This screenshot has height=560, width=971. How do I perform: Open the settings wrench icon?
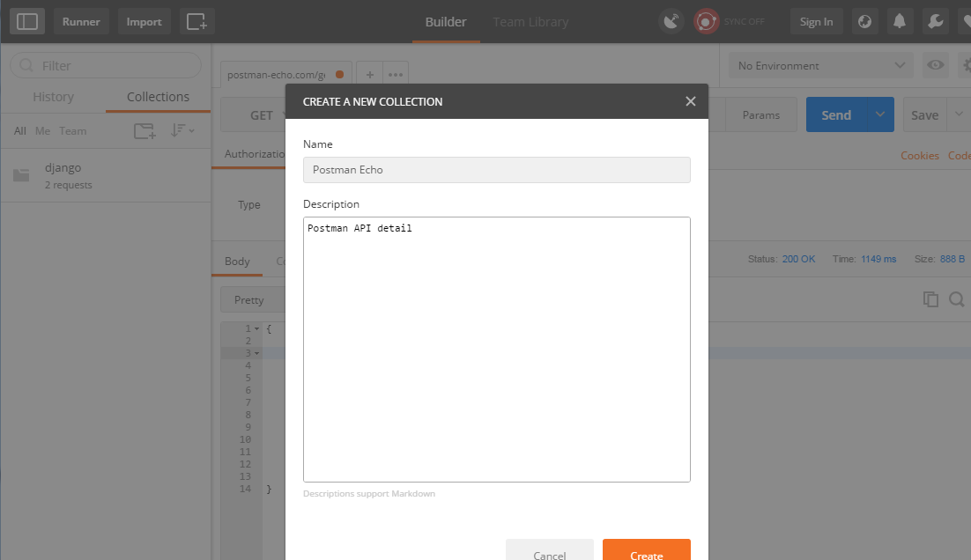point(935,22)
